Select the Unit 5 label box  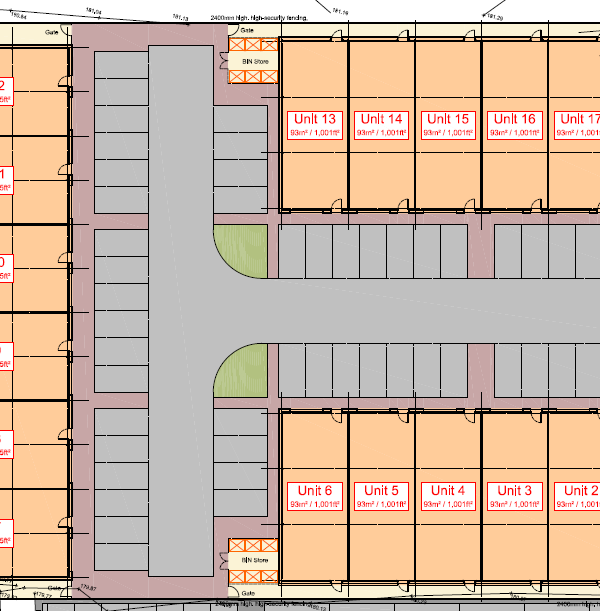(381, 496)
